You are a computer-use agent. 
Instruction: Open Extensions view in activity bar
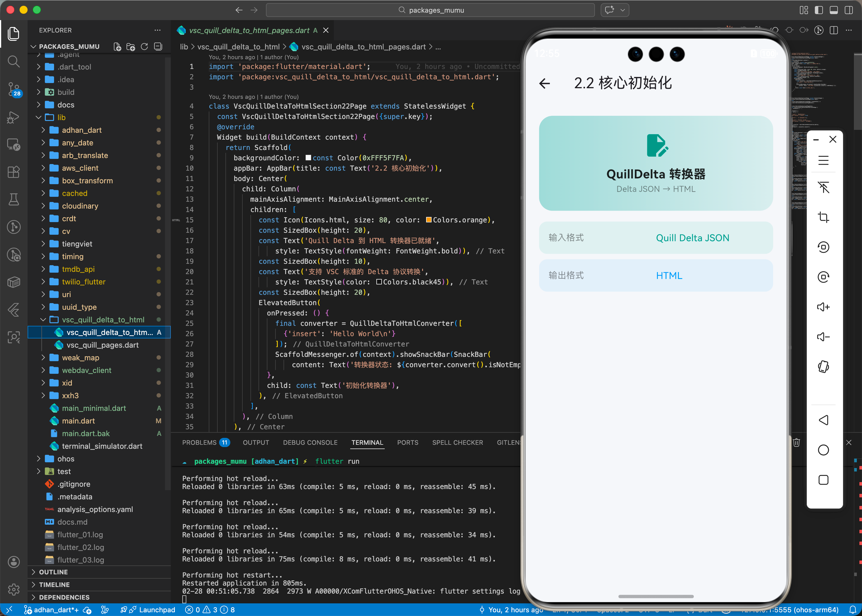click(14, 172)
